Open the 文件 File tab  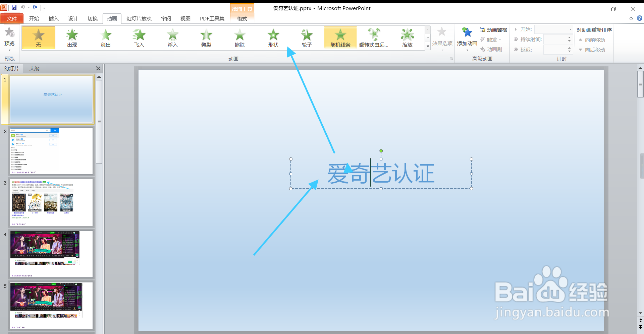click(12, 19)
